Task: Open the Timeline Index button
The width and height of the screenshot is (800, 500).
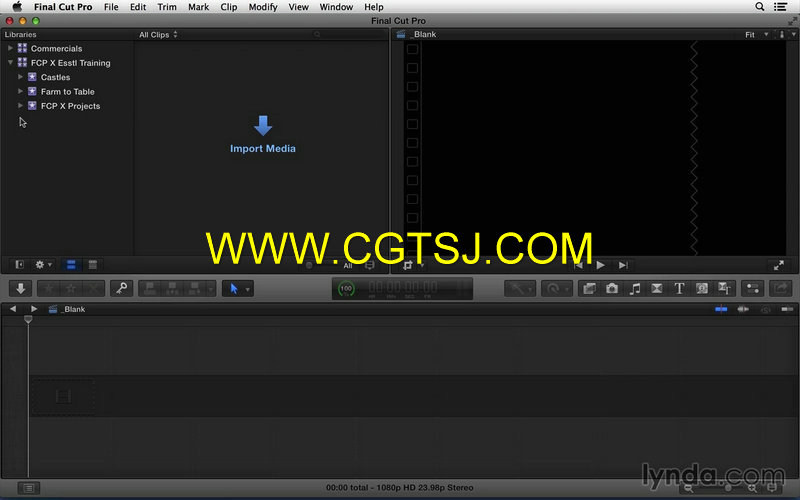Action: point(29,488)
